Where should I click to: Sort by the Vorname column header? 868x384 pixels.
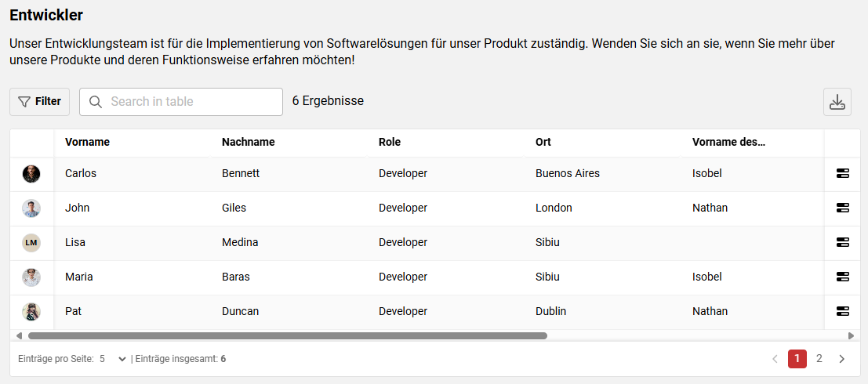(x=87, y=142)
